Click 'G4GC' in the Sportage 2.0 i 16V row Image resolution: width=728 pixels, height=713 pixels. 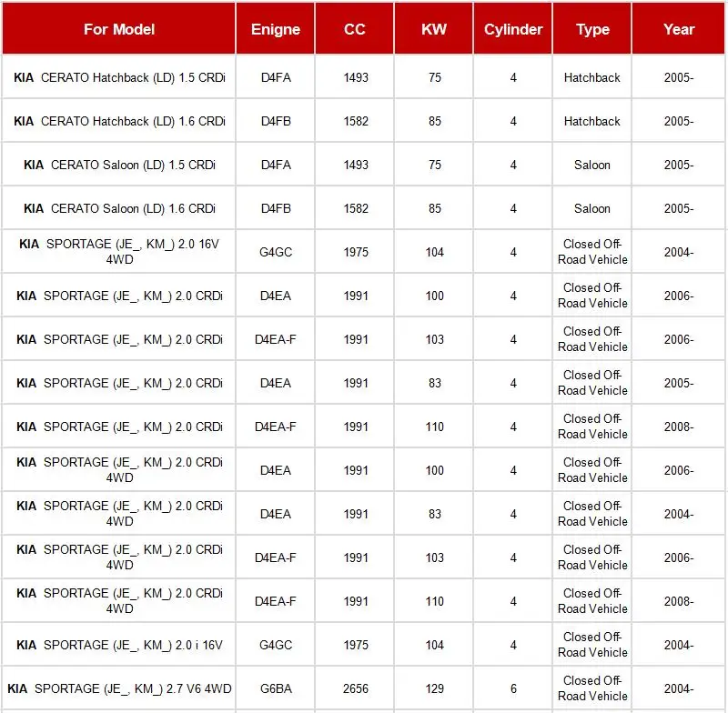pyautogui.click(x=276, y=645)
